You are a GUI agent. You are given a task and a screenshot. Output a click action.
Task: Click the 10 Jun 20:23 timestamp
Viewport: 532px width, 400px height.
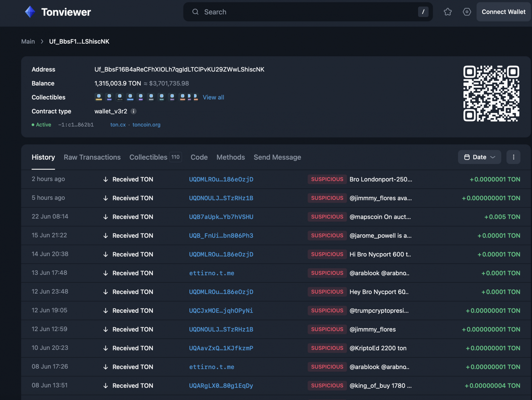[x=50, y=348]
